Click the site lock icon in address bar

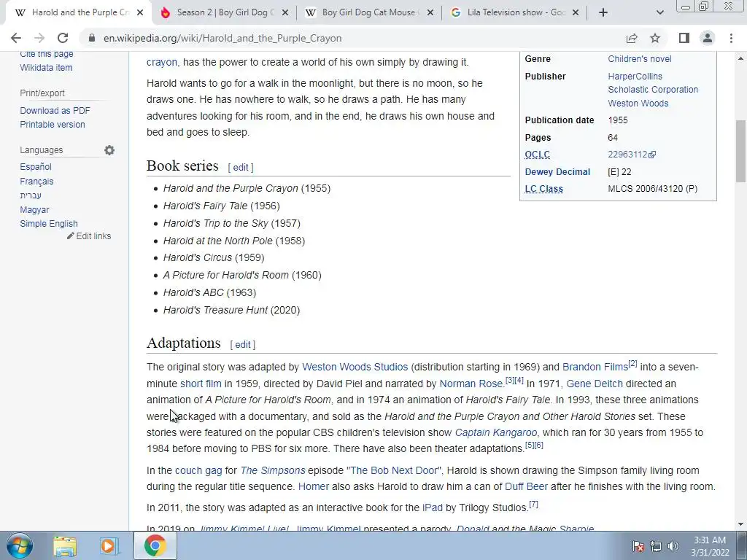(92, 38)
